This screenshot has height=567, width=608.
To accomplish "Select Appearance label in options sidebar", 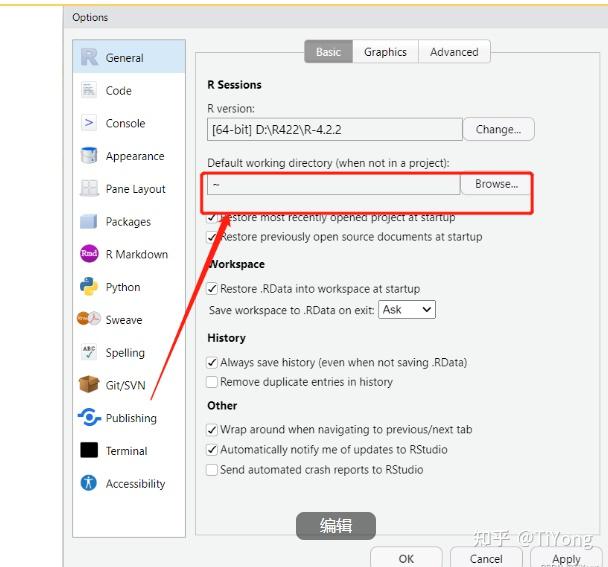I will (x=135, y=156).
